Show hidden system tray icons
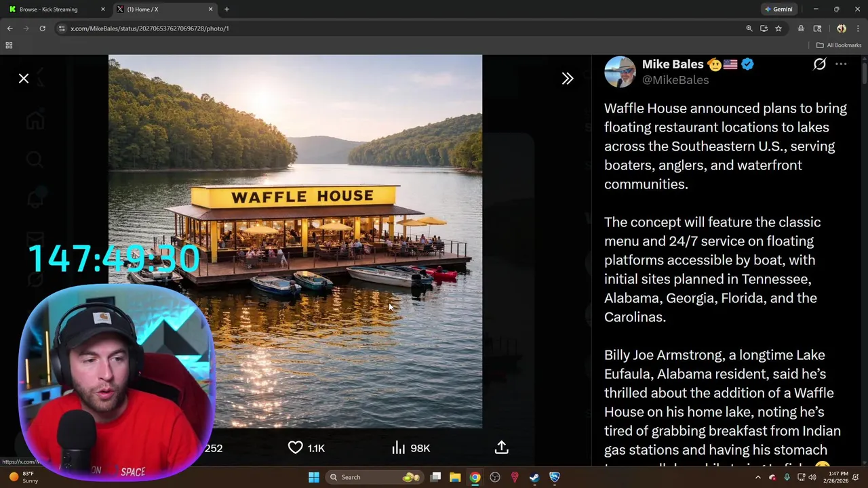 point(758,477)
